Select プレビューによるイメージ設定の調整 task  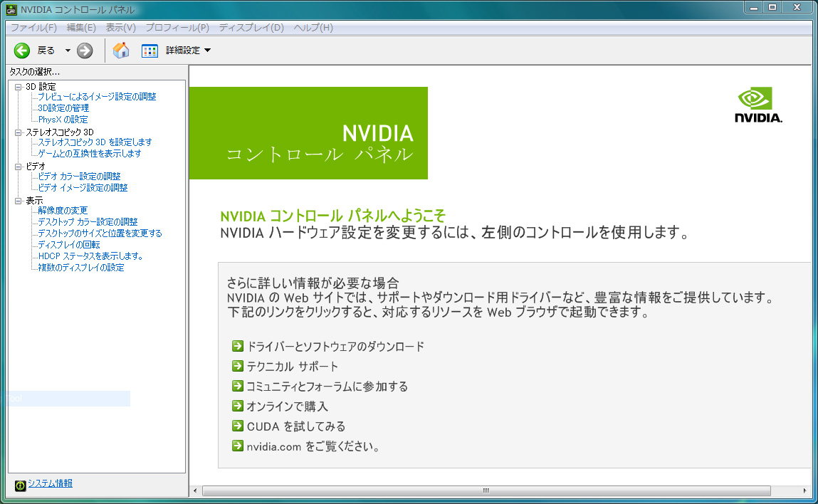(97, 97)
